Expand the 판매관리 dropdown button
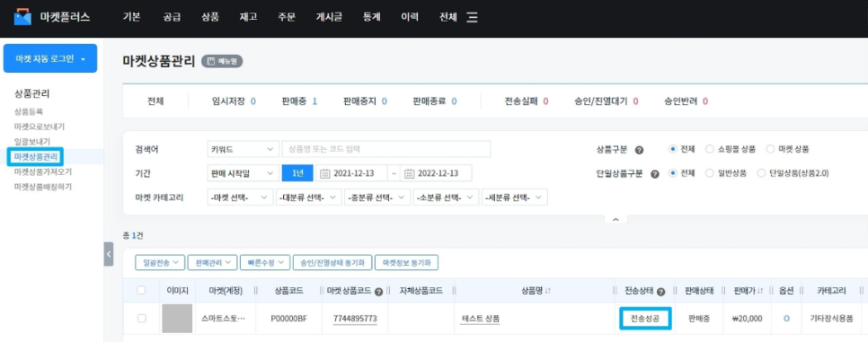This screenshot has height=342, width=868. (213, 262)
